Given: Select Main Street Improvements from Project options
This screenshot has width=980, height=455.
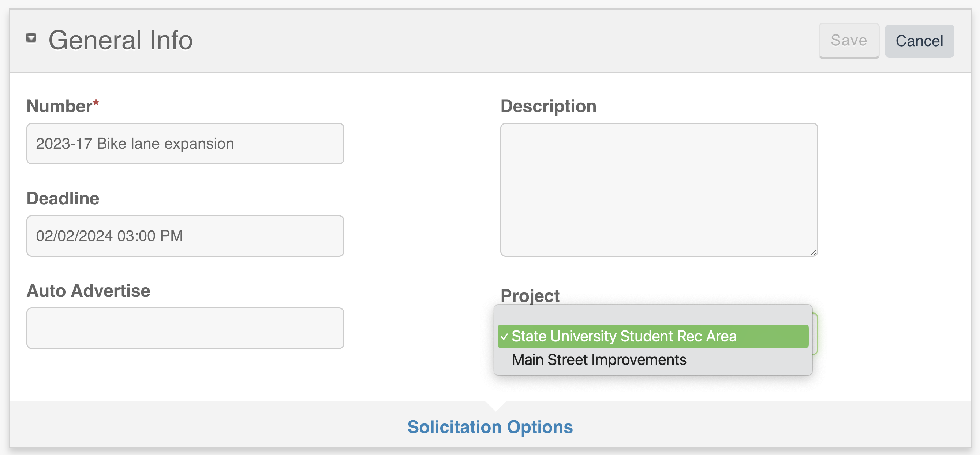Looking at the screenshot, I should [599, 359].
